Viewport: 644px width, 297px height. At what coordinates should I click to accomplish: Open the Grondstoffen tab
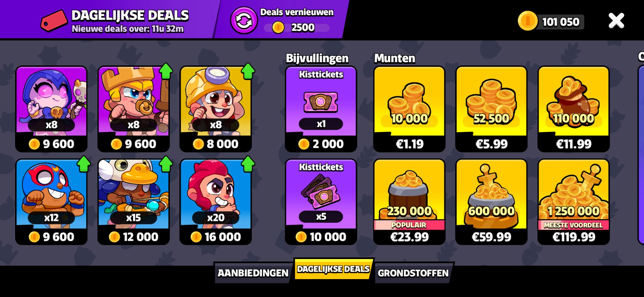pyautogui.click(x=413, y=273)
